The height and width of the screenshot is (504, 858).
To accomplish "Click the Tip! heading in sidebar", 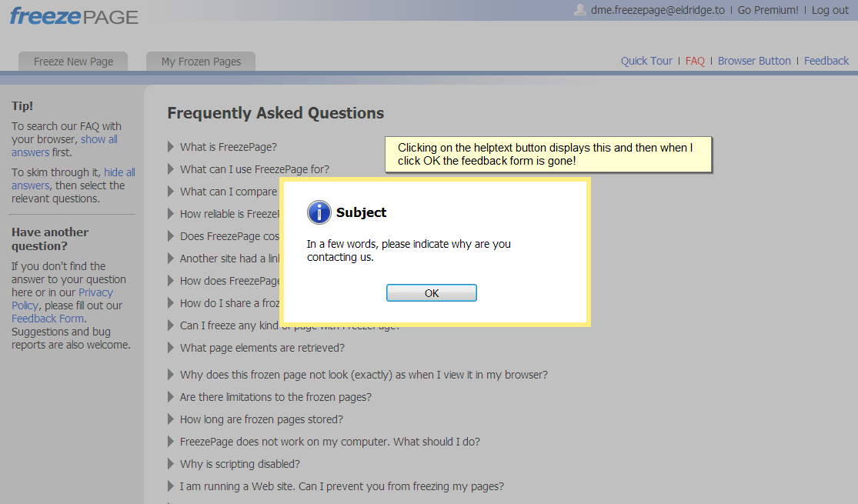I will [x=22, y=106].
